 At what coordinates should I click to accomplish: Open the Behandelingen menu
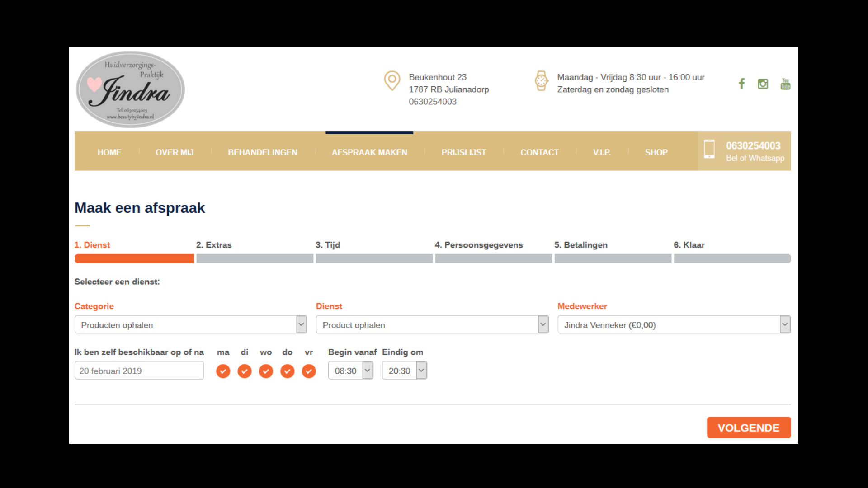click(263, 152)
